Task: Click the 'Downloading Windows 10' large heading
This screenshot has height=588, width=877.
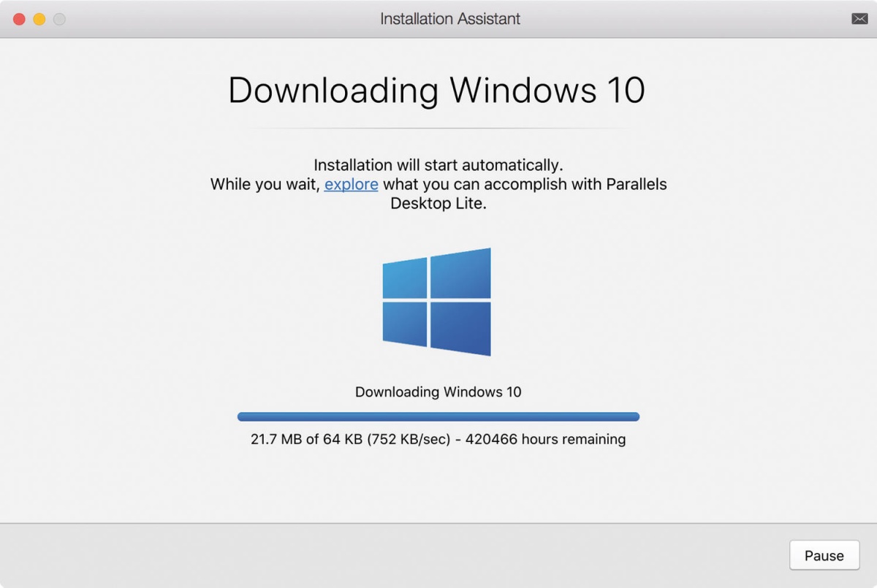Action: click(437, 90)
